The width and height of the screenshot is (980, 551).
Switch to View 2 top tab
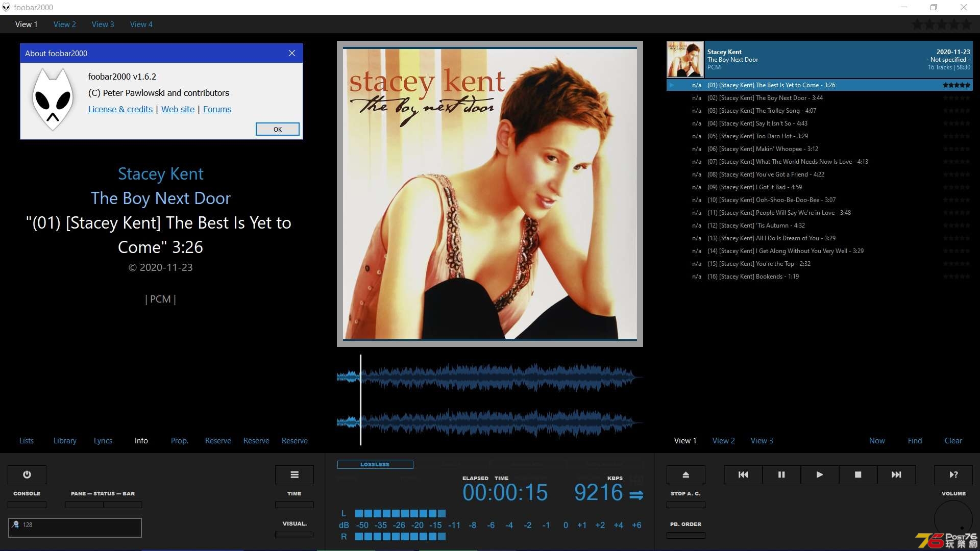65,24
